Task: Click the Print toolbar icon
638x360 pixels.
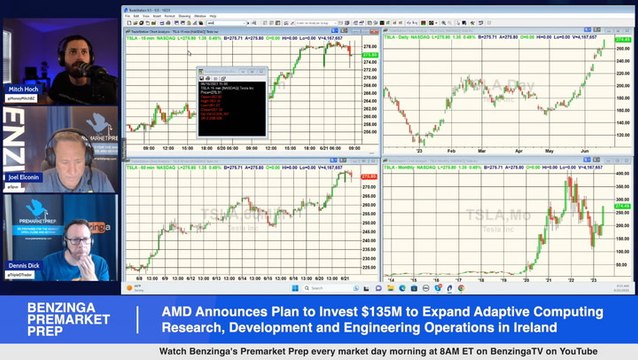Action: click(168, 23)
